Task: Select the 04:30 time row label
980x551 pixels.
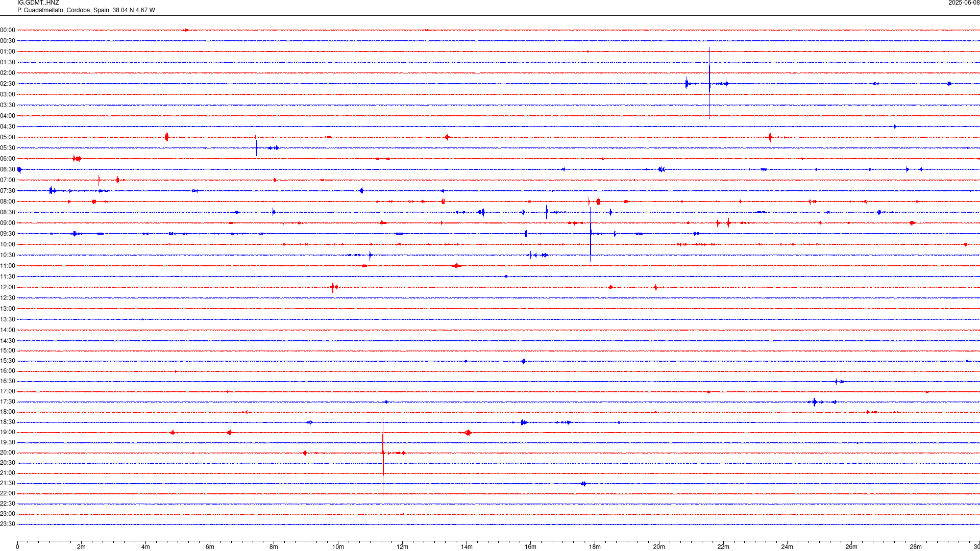Action: 8,127
